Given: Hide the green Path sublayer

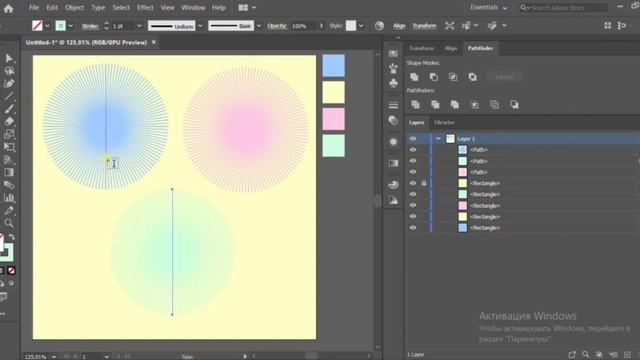Looking at the screenshot, I should [413, 161].
